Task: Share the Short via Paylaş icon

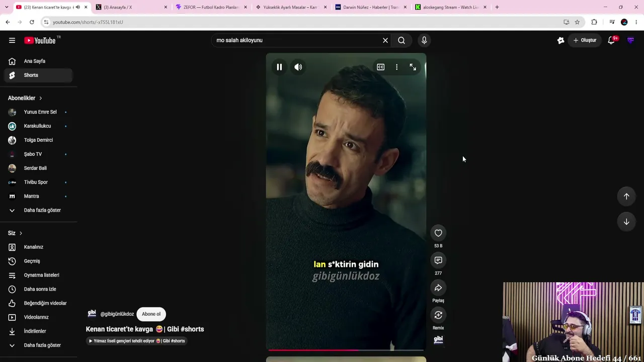Action: click(438, 288)
